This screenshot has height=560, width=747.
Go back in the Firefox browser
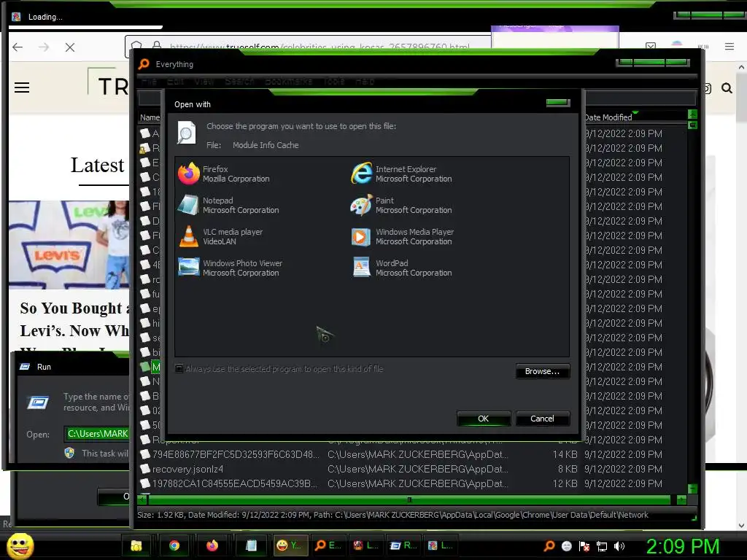point(18,47)
